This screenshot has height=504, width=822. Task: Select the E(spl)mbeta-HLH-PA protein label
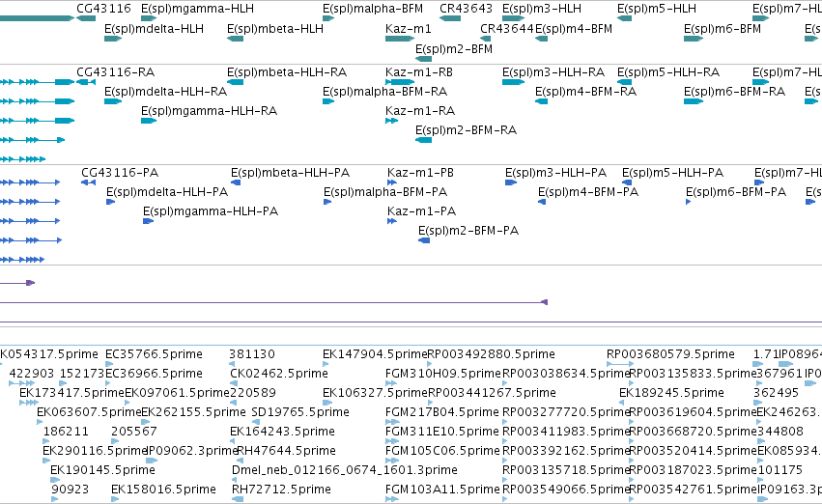[291, 173]
